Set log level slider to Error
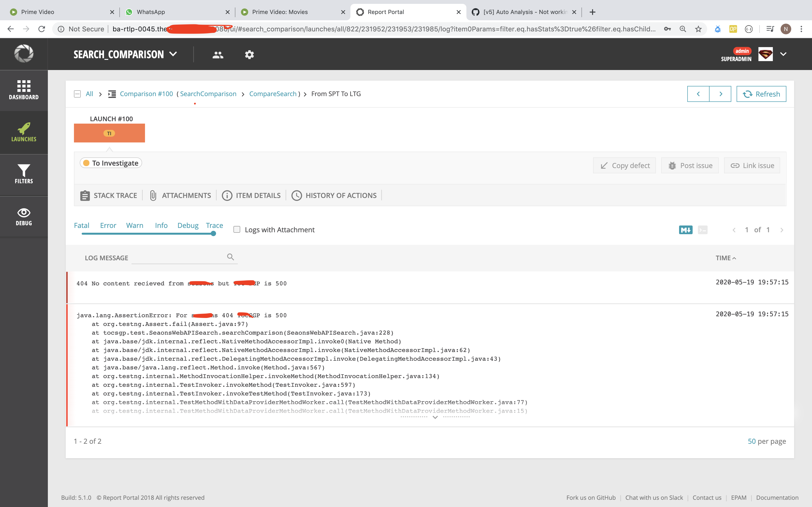Screen dimensions: 812x507 (108, 225)
